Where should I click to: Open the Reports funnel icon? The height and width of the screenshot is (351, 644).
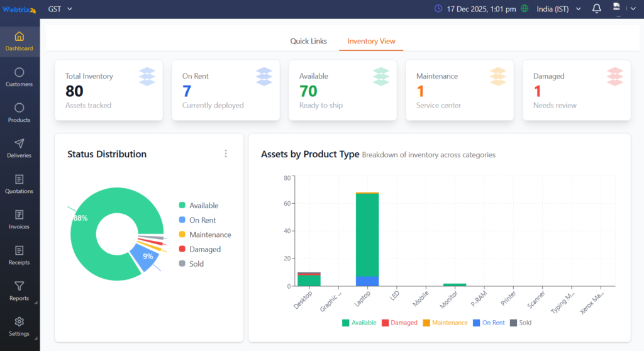[x=19, y=287]
